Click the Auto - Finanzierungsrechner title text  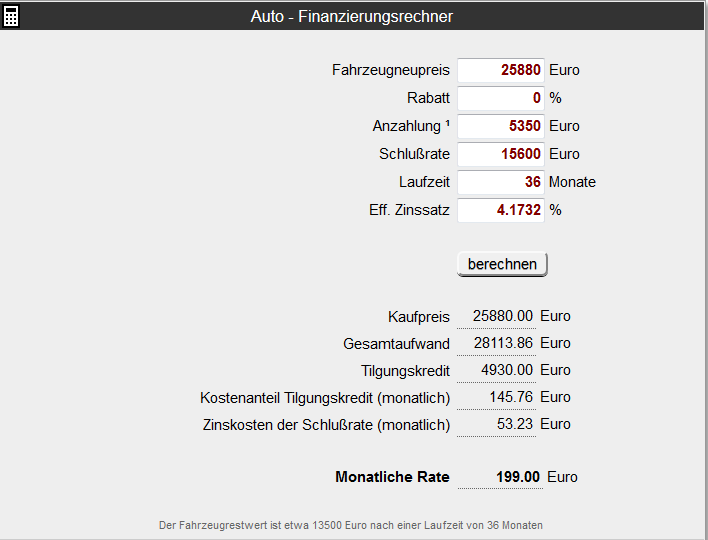click(352, 17)
